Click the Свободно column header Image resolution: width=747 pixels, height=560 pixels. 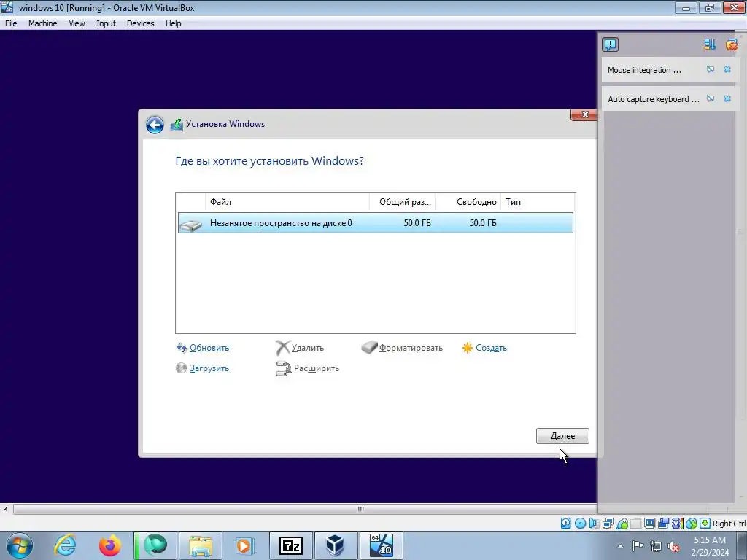tap(468, 202)
